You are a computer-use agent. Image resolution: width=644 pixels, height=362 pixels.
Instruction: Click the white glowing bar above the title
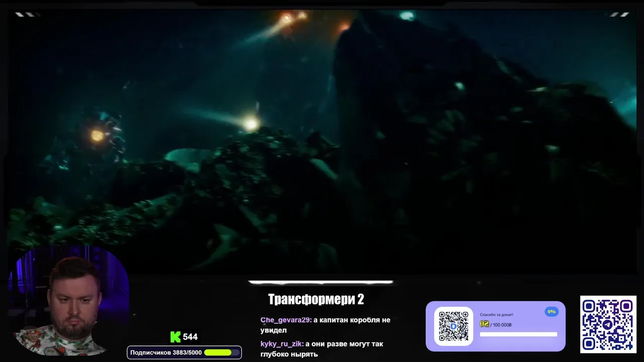pyautogui.click(x=321, y=283)
